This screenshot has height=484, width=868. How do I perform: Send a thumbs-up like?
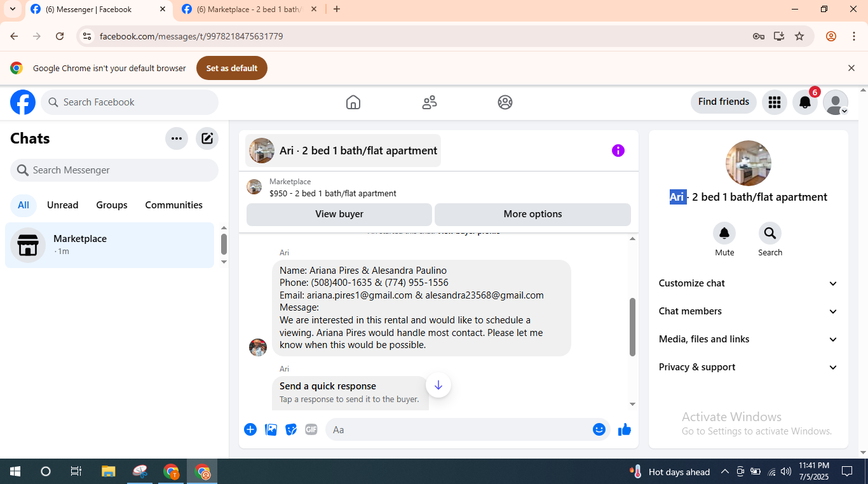pyautogui.click(x=625, y=430)
